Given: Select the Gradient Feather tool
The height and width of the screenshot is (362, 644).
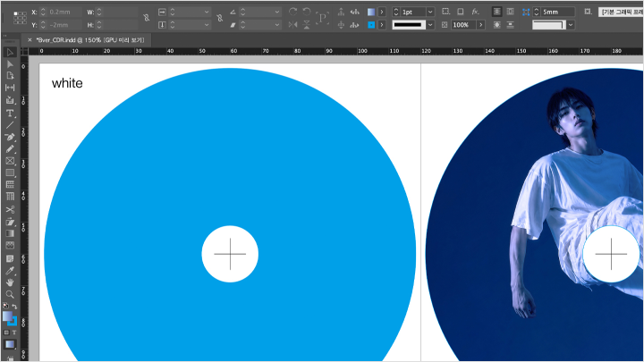Looking at the screenshot, I should coord(10,246).
